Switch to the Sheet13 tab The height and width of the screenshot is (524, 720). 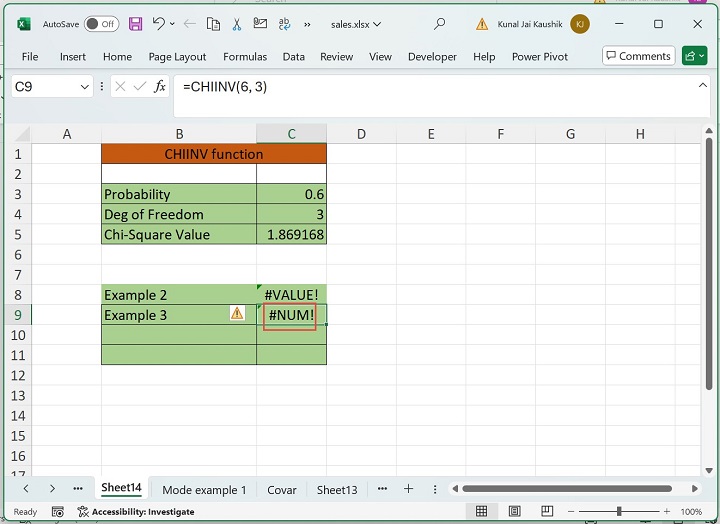tap(337, 490)
